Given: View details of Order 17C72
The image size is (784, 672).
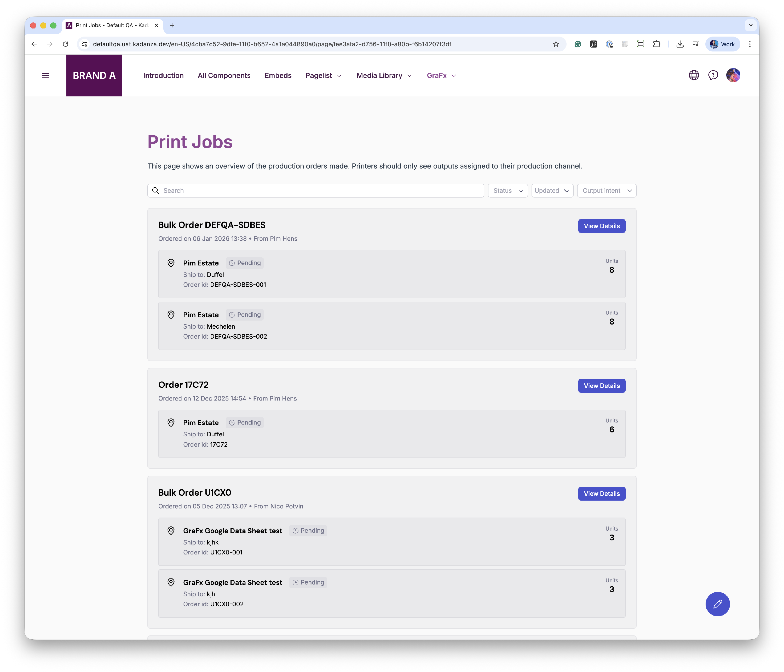Looking at the screenshot, I should point(601,386).
